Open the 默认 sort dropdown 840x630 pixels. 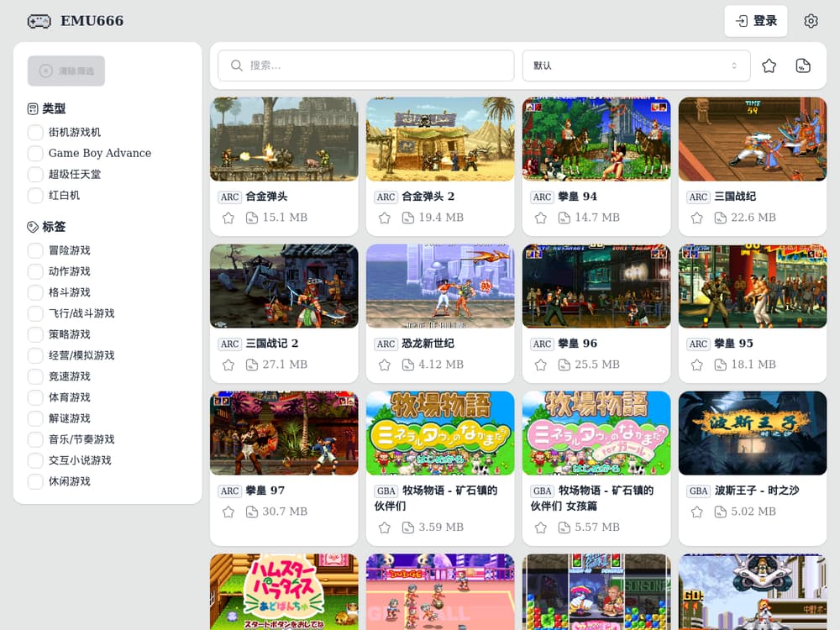point(635,66)
